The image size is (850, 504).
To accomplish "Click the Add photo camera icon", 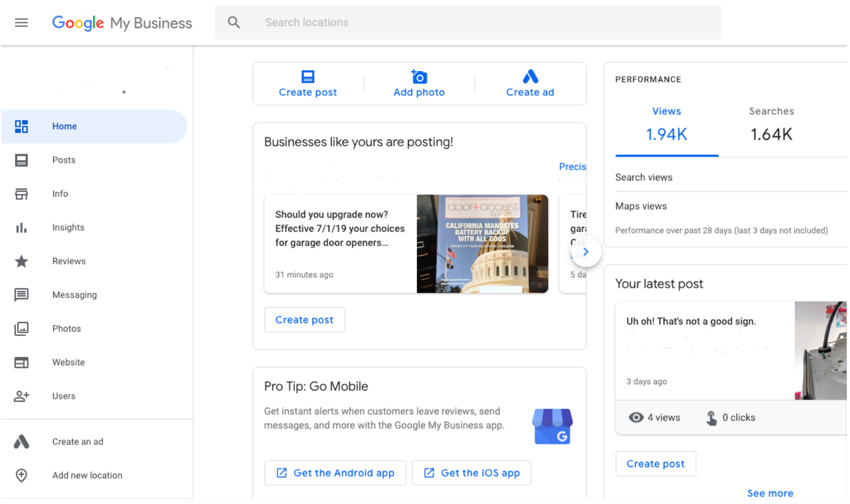I will pos(419,76).
